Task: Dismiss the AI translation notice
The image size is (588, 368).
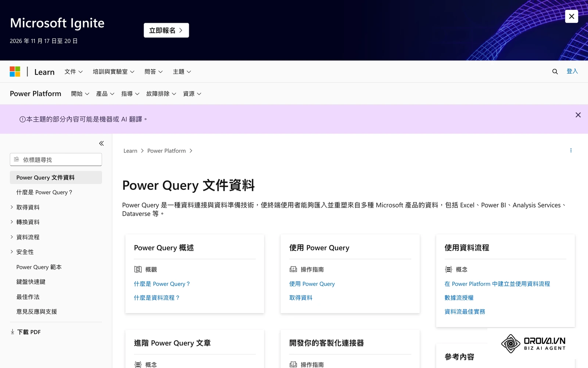Action: pyautogui.click(x=578, y=115)
